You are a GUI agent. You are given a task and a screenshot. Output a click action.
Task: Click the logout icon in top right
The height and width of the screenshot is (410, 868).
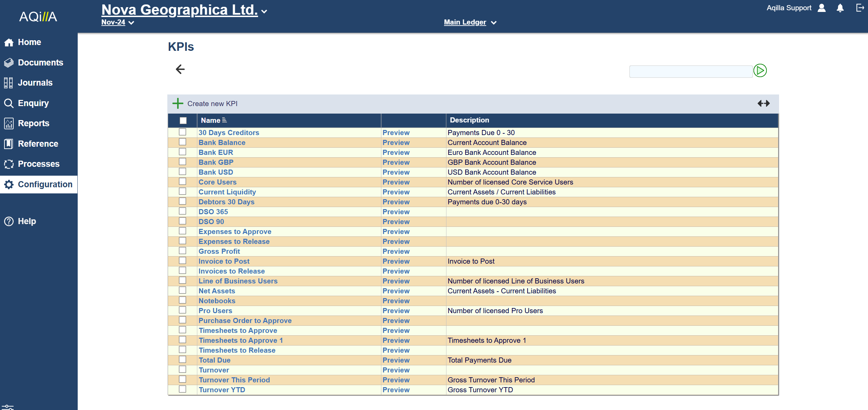click(x=860, y=8)
